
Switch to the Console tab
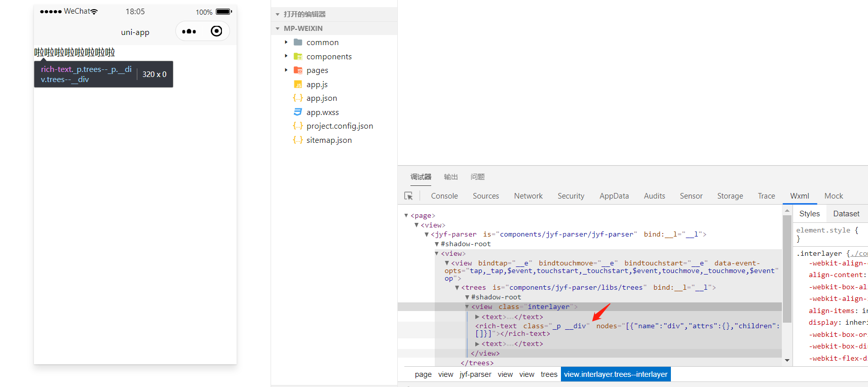point(444,196)
